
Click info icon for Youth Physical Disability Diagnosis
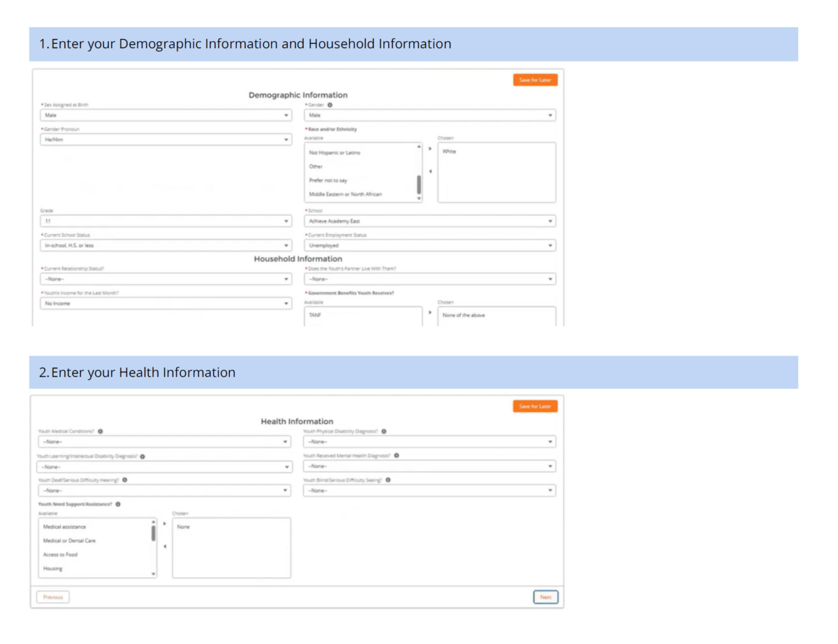[x=384, y=432]
